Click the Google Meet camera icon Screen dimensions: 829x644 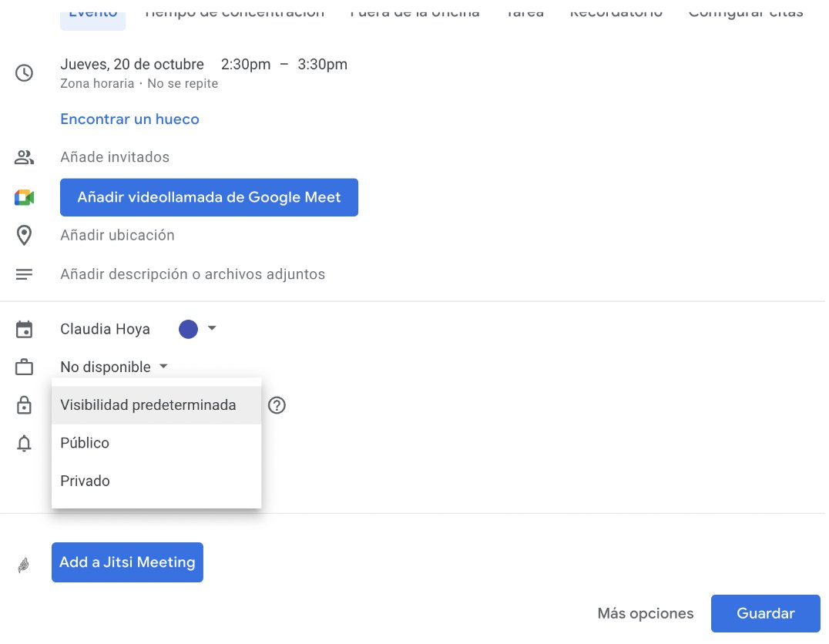tap(25, 197)
